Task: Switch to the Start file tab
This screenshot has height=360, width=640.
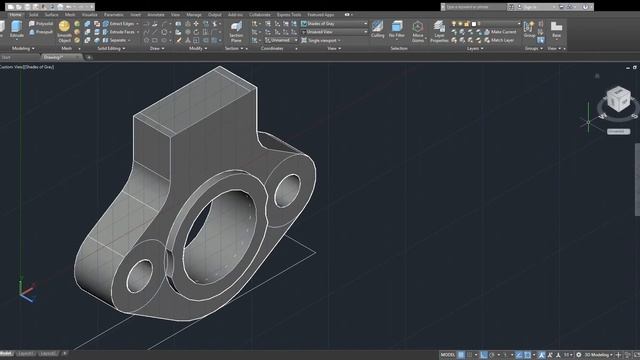Action: point(7,58)
